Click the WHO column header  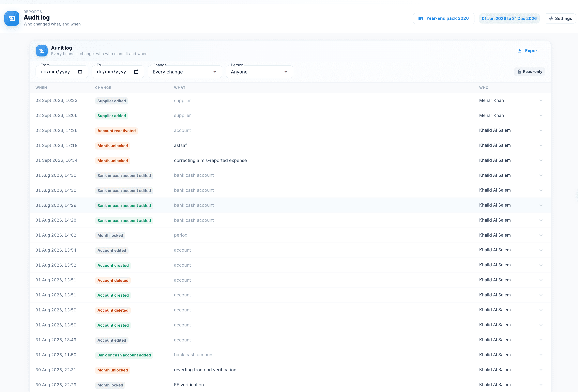(x=484, y=87)
